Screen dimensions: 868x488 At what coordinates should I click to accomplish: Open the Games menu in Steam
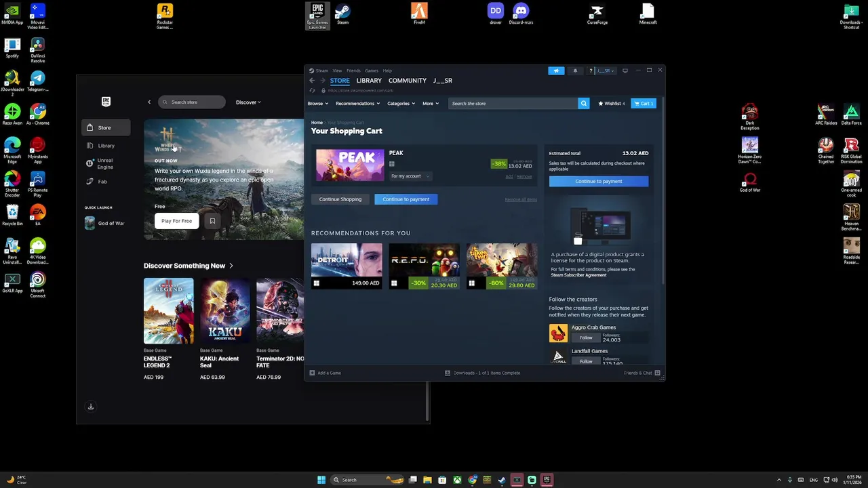coord(372,70)
